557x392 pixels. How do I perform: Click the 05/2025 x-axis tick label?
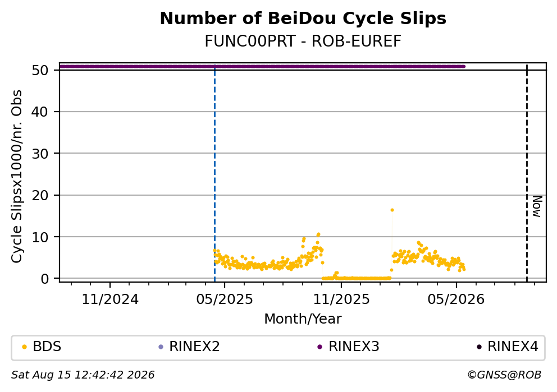[225, 300]
